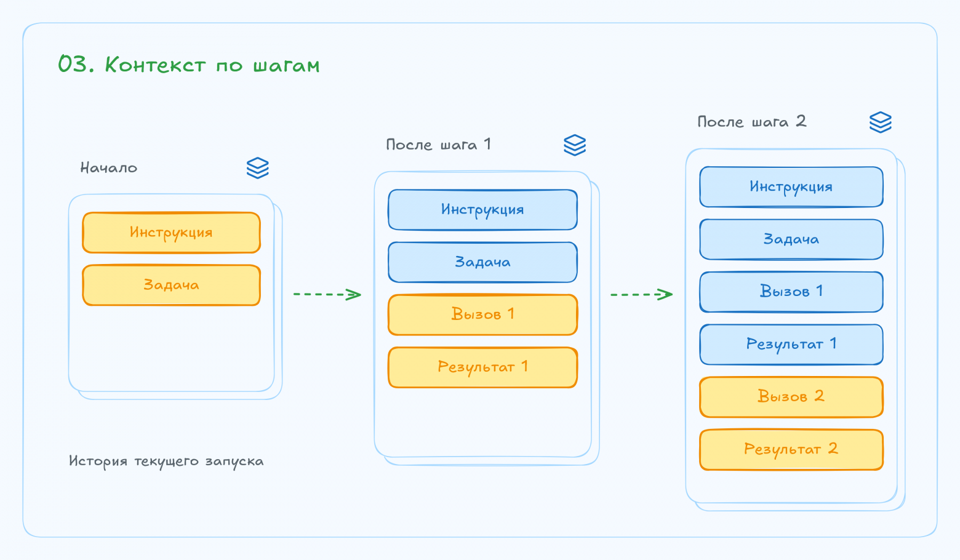The height and width of the screenshot is (560, 960).
Task: Click the "После шага 1" column label
Action: pos(438,145)
